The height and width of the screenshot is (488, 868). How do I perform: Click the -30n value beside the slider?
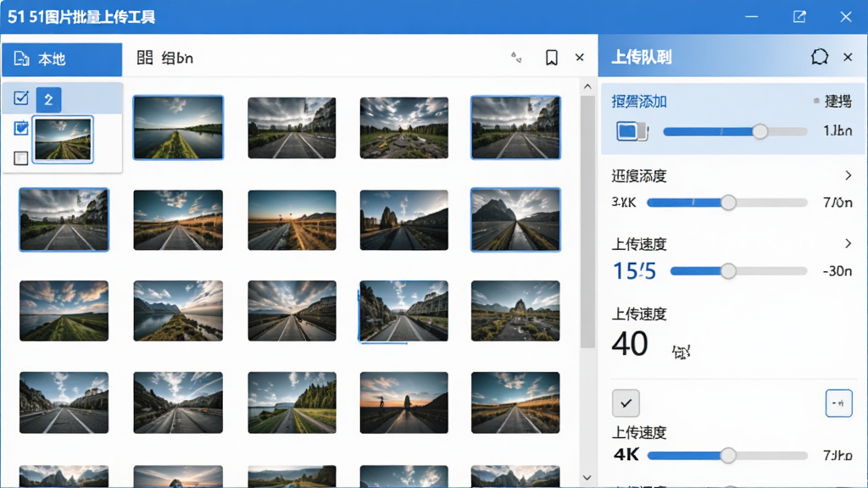(837, 271)
